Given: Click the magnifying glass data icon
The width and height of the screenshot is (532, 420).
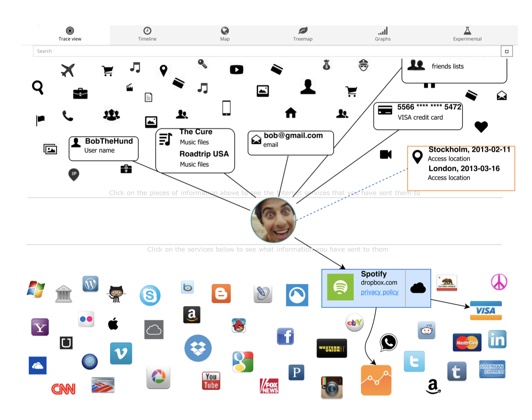Looking at the screenshot, I should tap(38, 87).
